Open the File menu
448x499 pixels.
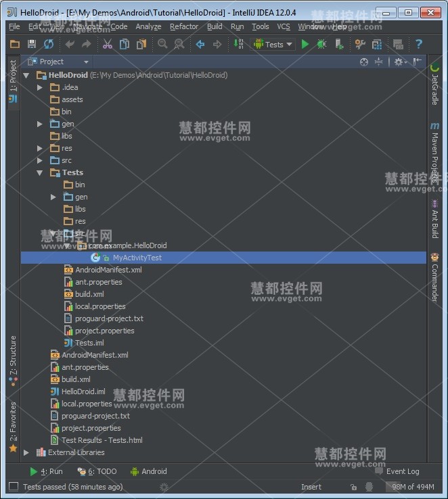[x=14, y=27]
